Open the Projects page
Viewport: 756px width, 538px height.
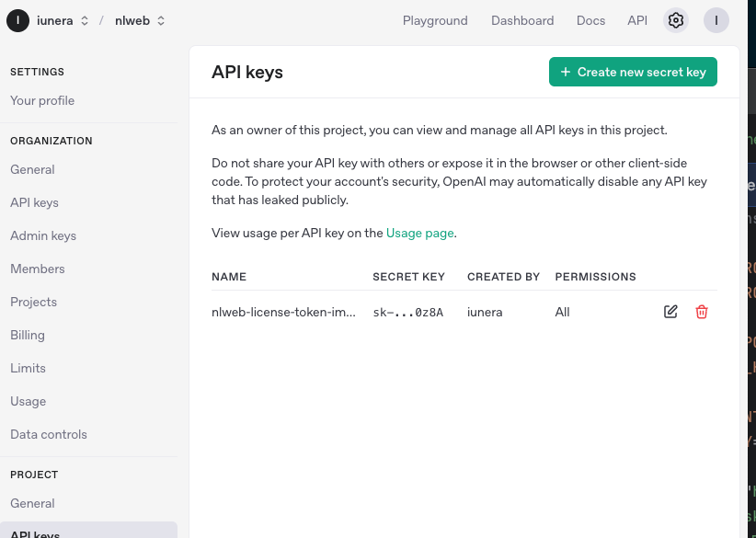pyautogui.click(x=33, y=303)
